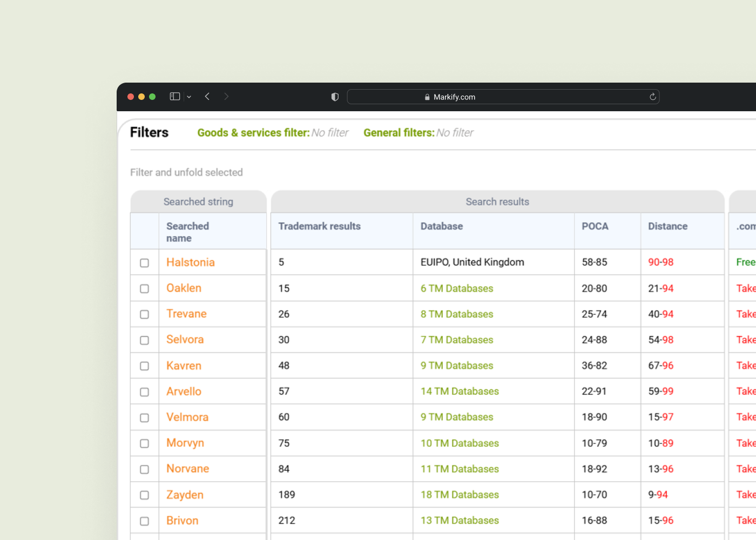This screenshot has width=756, height=540.
Task: Open the Norvane name link
Action: [x=187, y=469]
